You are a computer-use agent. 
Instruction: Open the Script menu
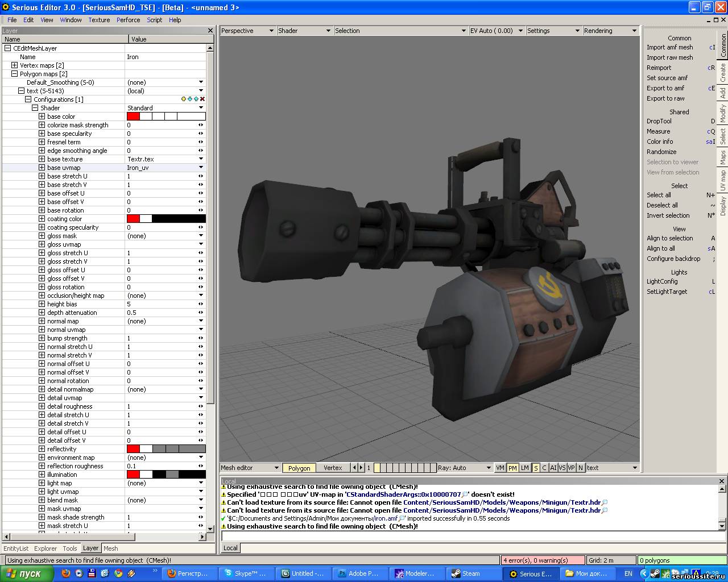(155, 20)
